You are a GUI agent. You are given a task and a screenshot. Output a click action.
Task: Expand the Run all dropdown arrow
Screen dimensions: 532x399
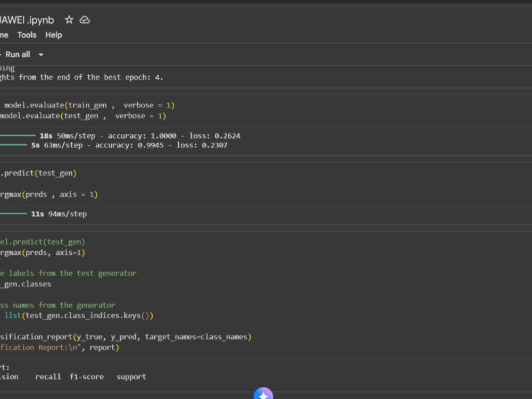[41, 55]
